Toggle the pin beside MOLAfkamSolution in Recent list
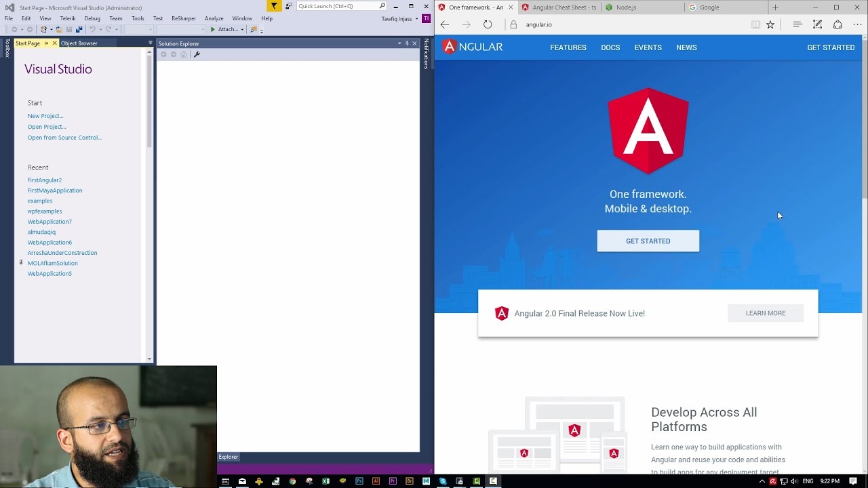868x488 pixels. pyautogui.click(x=21, y=262)
